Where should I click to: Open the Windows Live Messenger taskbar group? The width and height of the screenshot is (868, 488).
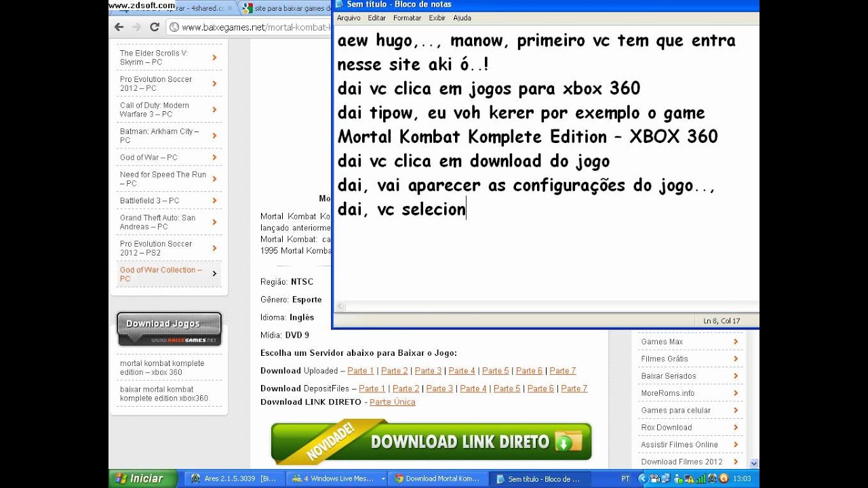[337, 479]
